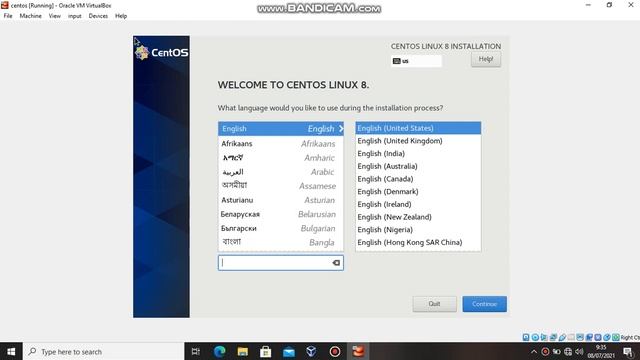640x360 pixels.
Task: Click the Bandicam recording tray icon
Action: pyautogui.click(x=545, y=351)
